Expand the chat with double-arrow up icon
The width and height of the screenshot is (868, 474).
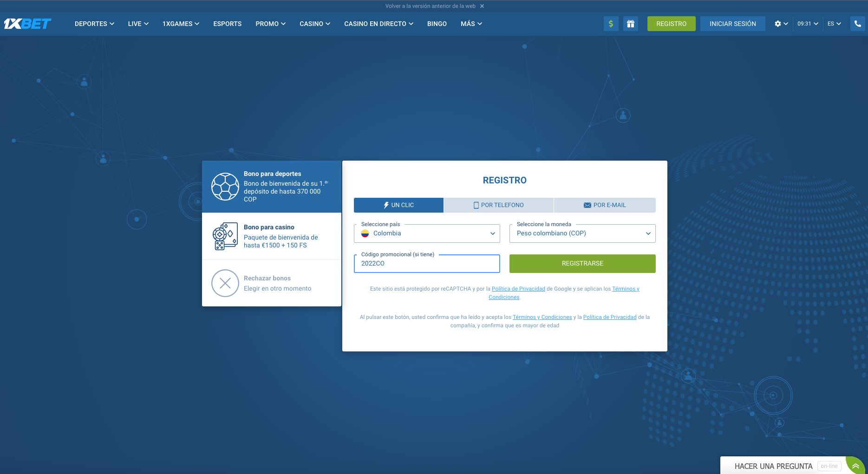tap(855, 466)
